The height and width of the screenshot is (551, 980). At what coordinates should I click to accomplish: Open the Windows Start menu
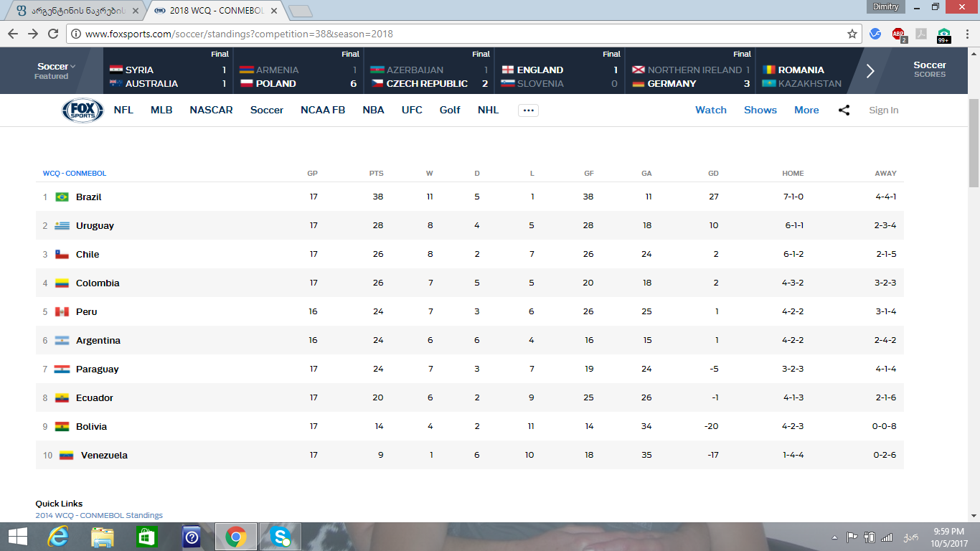18,537
